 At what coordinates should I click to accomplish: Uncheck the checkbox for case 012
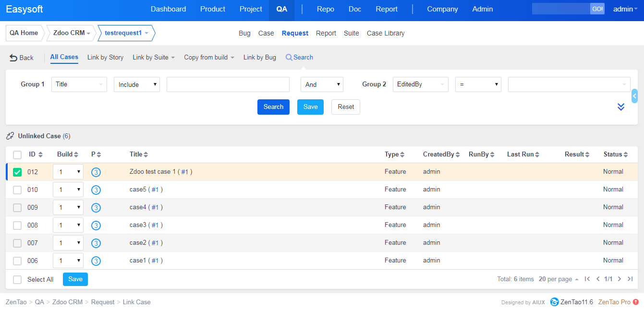point(17,172)
